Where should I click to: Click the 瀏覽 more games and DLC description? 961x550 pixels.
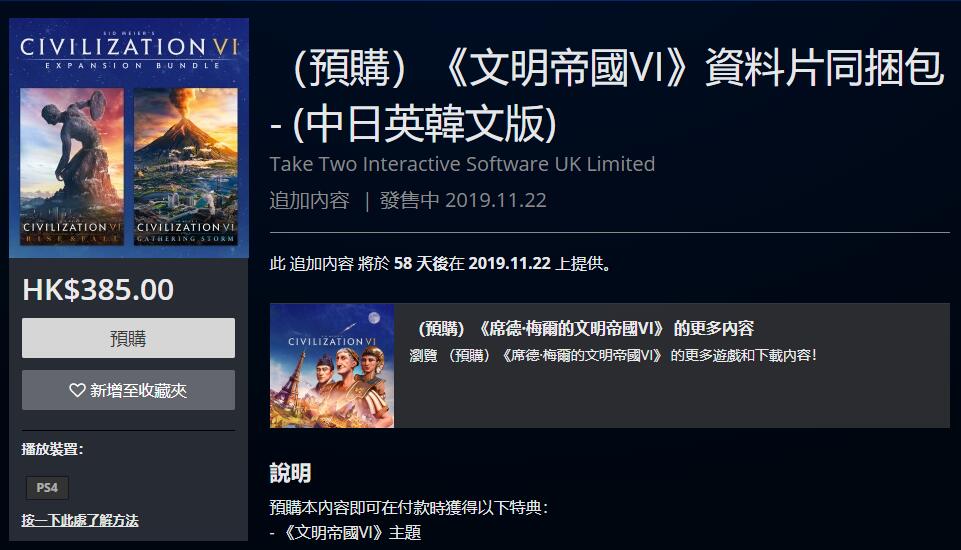click(613, 356)
